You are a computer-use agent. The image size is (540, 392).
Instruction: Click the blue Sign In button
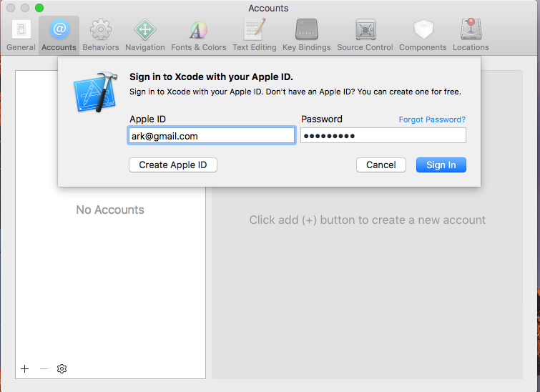[x=441, y=165]
